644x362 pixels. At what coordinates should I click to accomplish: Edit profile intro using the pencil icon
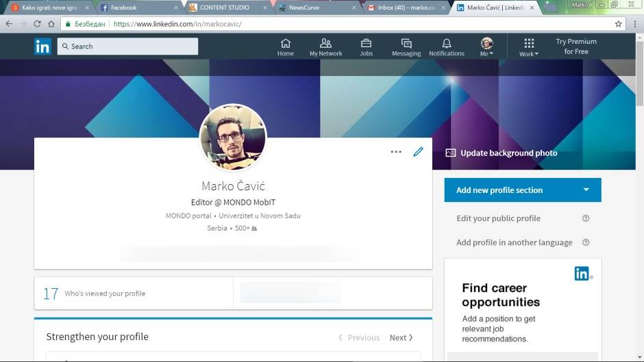[418, 152]
